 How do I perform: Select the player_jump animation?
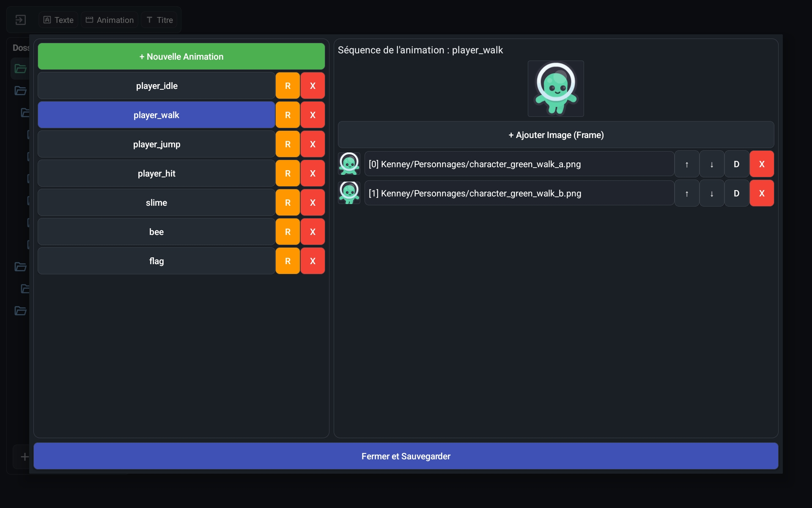(x=156, y=144)
